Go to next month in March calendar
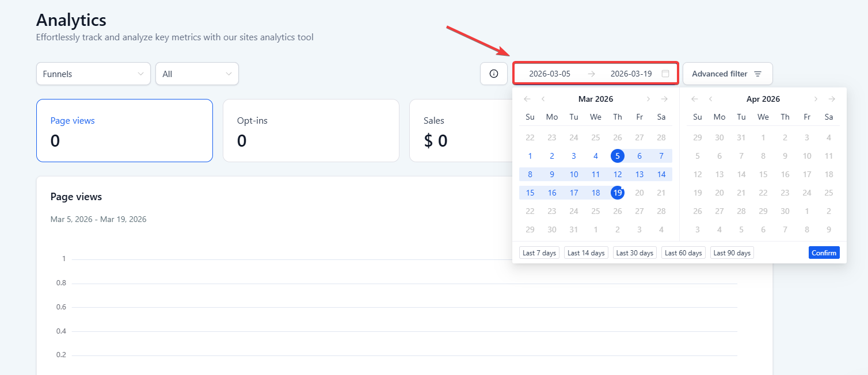Viewport: 868px width, 375px height. (649, 99)
